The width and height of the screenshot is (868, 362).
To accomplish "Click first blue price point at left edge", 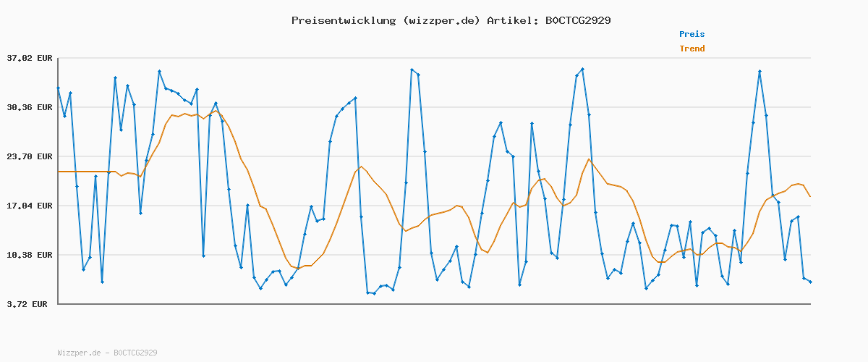I will tap(59, 88).
